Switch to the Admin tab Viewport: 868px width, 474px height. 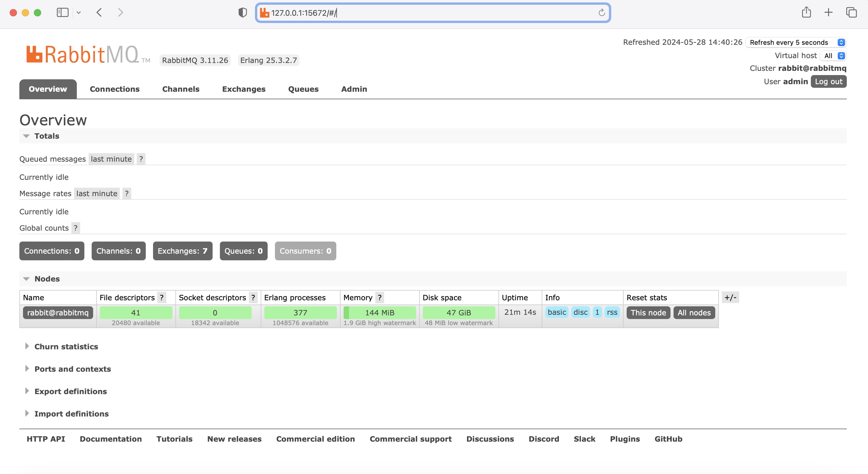[x=354, y=89]
